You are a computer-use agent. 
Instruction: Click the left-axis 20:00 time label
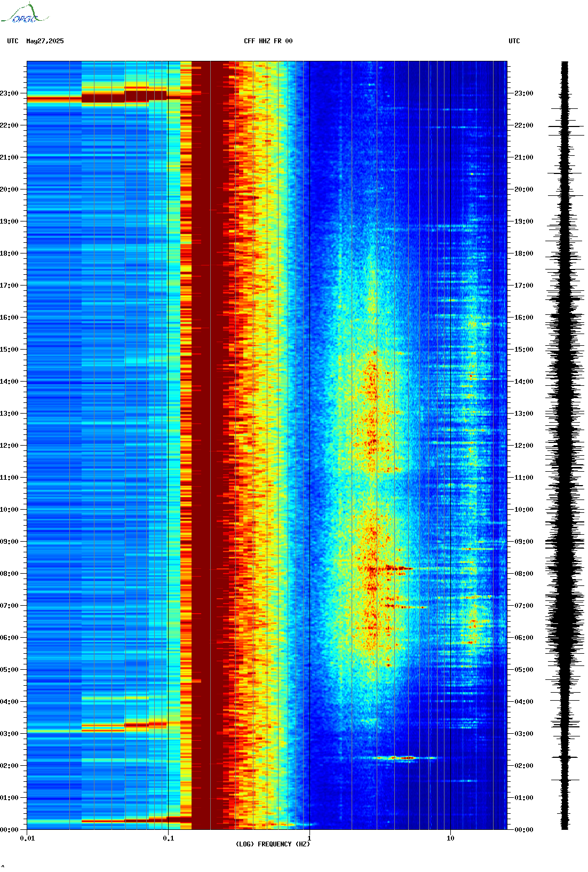tap(9, 189)
